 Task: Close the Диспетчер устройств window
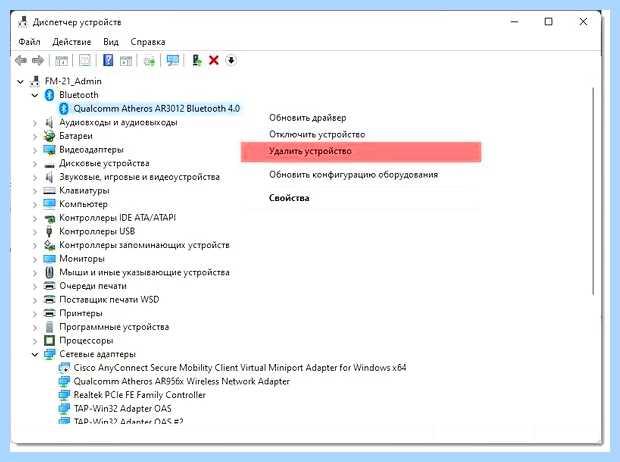583,22
